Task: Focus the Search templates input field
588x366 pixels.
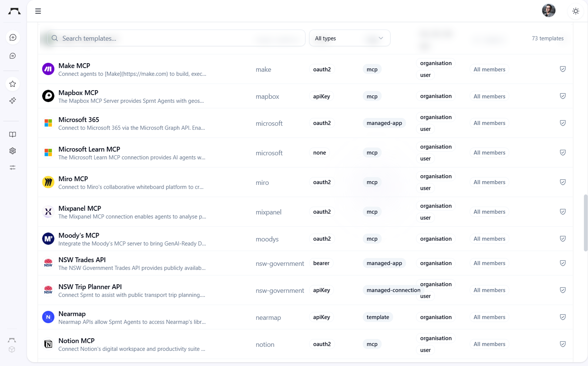Action: (176, 38)
